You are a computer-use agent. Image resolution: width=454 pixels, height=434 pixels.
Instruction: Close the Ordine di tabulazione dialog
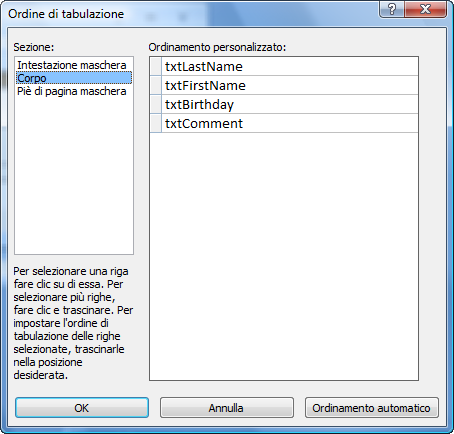[425, 9]
